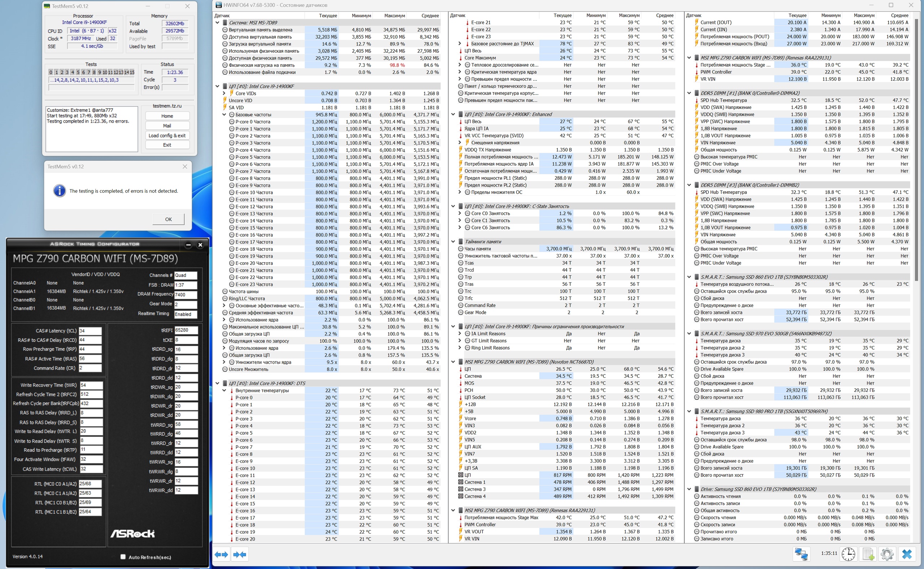Viewport: 924px width, 569px height.
Task: Open HWiNFO sensor settings gear
Action: pyautogui.click(x=887, y=554)
